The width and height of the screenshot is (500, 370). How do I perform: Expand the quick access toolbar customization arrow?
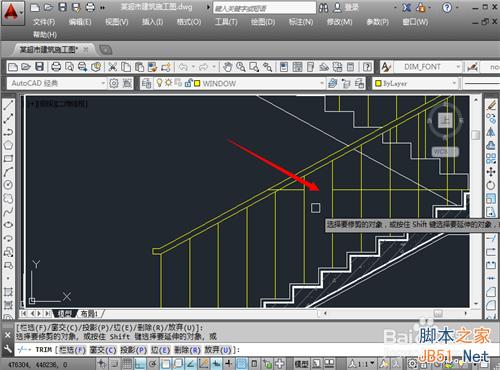pos(103,8)
